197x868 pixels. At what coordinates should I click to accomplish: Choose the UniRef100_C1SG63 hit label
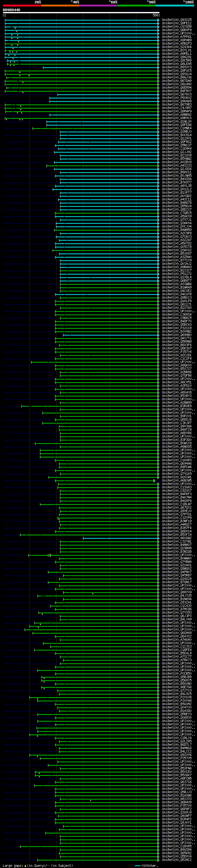click(x=177, y=487)
